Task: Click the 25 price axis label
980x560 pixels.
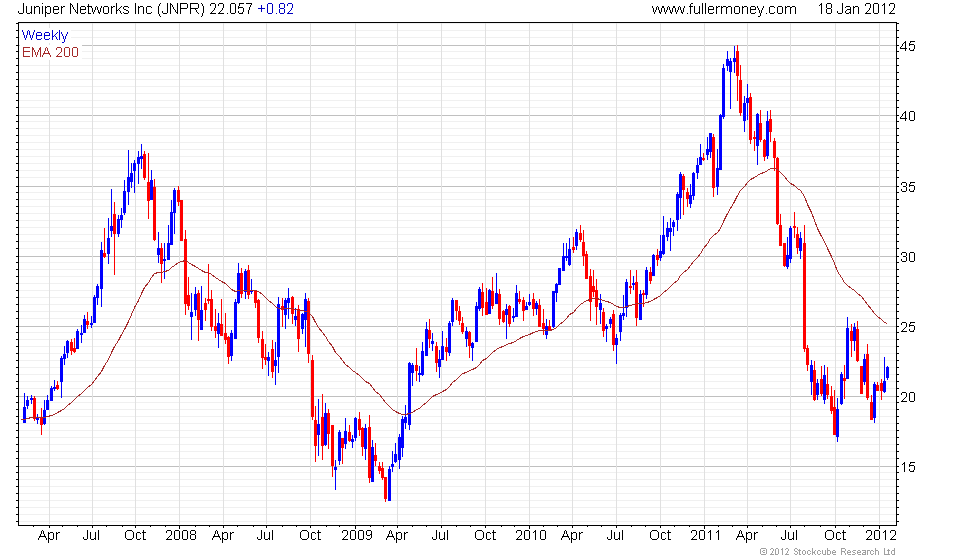Action: click(908, 327)
